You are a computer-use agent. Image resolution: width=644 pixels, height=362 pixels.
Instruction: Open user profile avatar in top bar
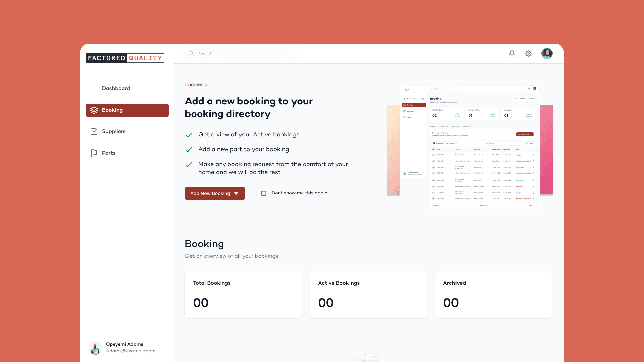point(547,53)
